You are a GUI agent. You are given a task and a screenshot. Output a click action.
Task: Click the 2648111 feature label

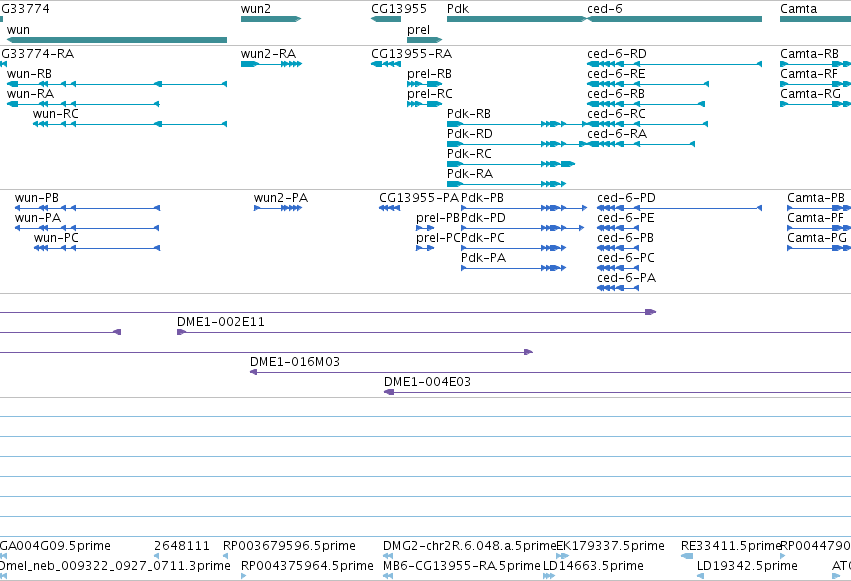point(182,546)
